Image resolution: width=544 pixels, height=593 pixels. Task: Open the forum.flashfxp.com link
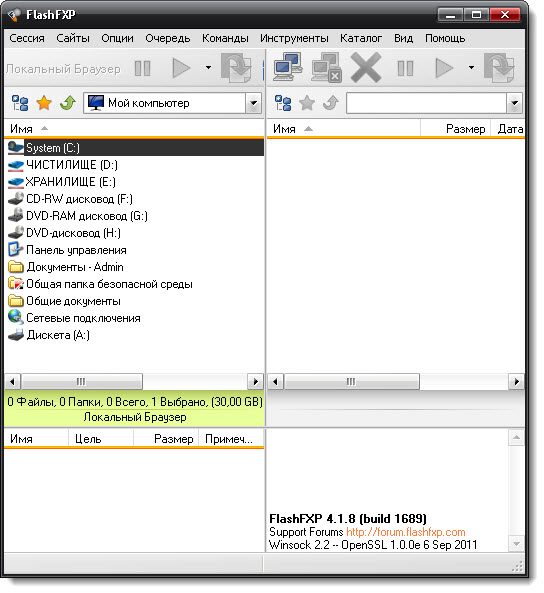tap(406, 532)
